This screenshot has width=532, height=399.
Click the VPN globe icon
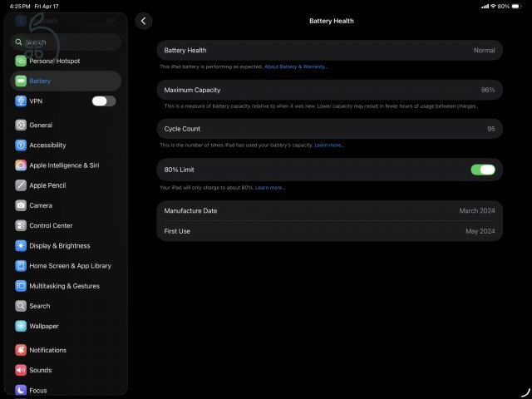21,101
